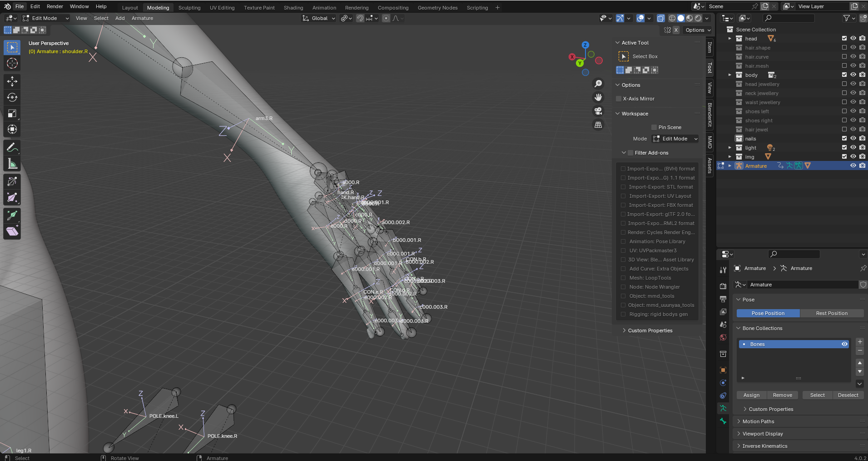Screen dimensions: 868x461
Task: Toggle Bones collection visibility eye
Action: pyautogui.click(x=844, y=344)
